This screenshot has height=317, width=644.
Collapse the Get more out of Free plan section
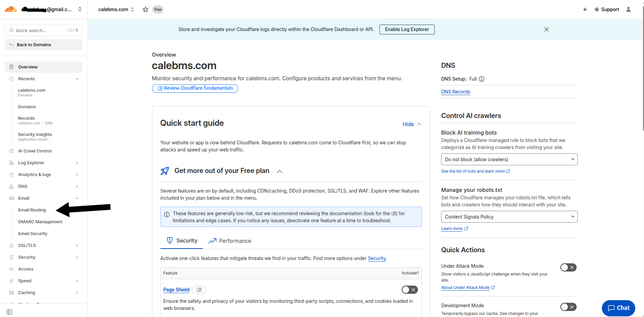point(279,171)
